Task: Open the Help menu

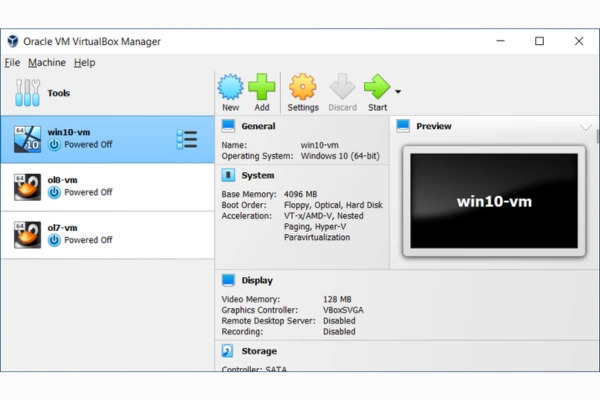Action: tap(85, 62)
